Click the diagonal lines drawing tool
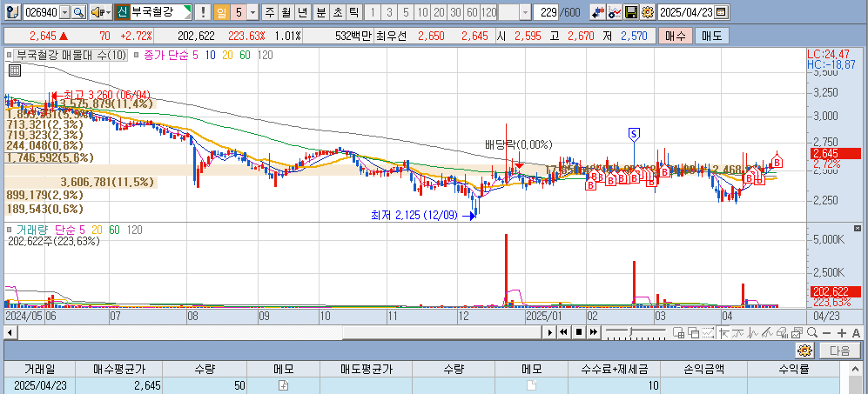This screenshot has height=394, width=868. (x=767, y=332)
